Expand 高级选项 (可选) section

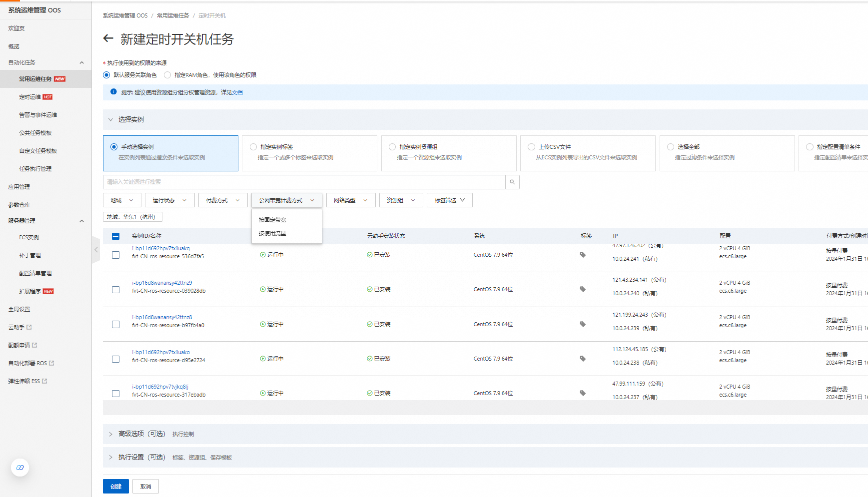point(110,434)
